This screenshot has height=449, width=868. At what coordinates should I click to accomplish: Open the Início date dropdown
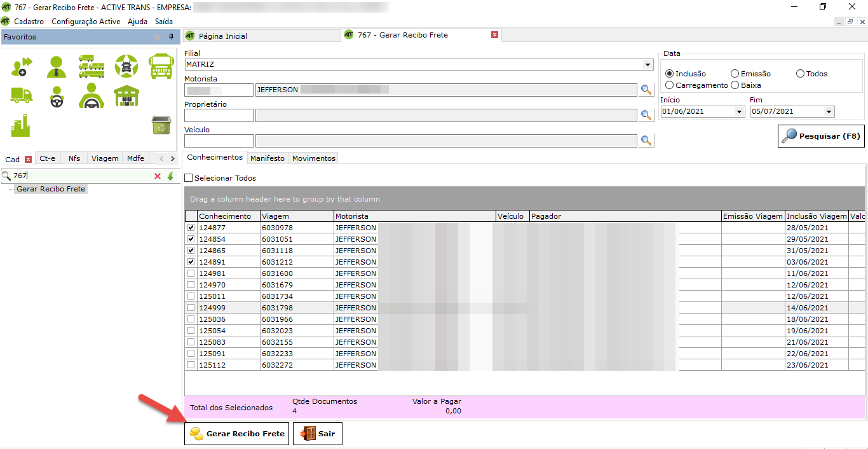(x=739, y=112)
